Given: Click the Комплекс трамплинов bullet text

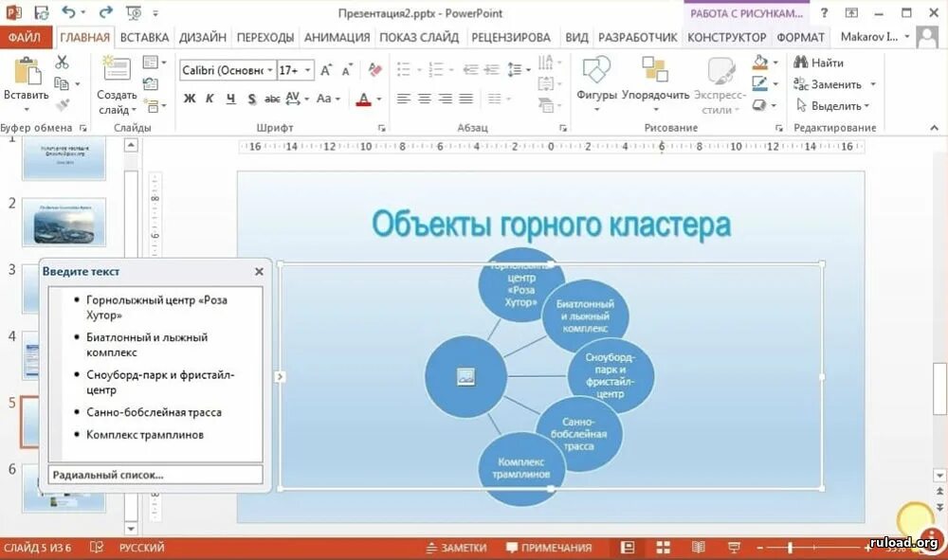Looking at the screenshot, I should click(144, 434).
